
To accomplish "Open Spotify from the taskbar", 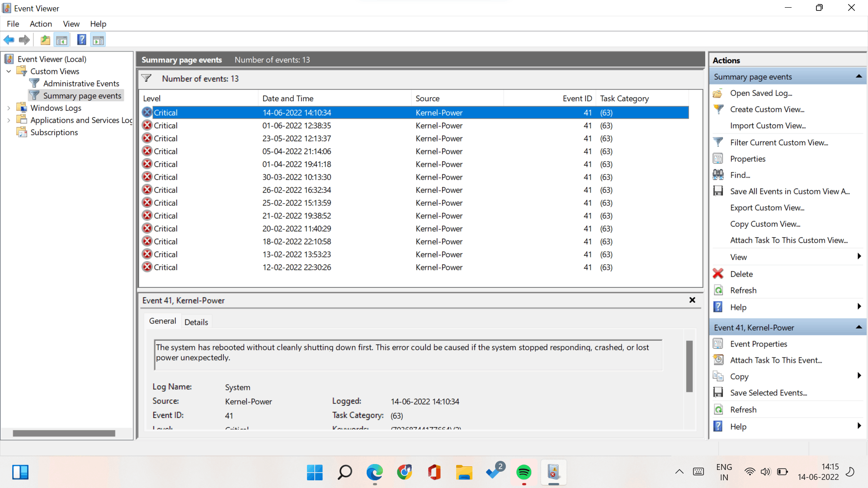I will click(x=524, y=473).
